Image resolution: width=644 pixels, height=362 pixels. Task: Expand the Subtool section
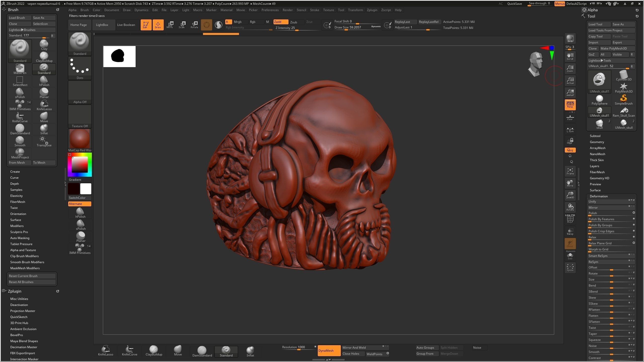(595, 136)
